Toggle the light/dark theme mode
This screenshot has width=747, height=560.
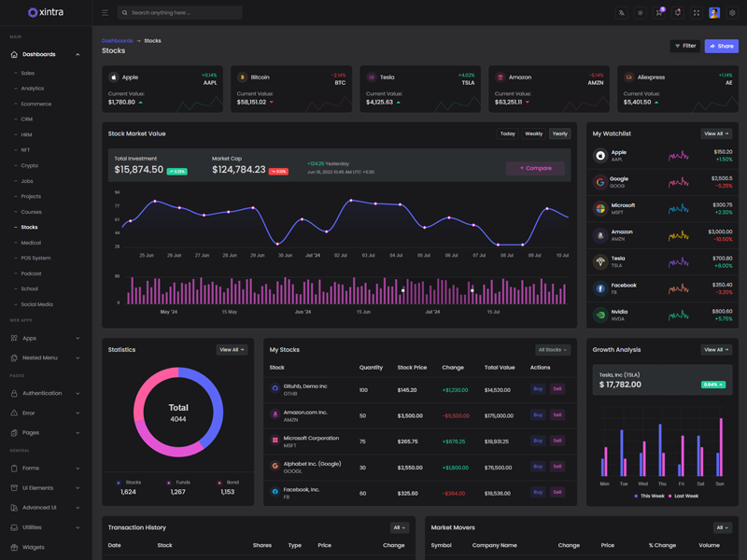640,13
